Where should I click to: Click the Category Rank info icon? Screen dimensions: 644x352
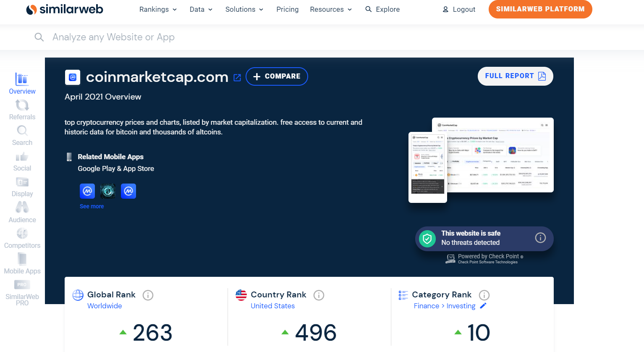tap(484, 295)
